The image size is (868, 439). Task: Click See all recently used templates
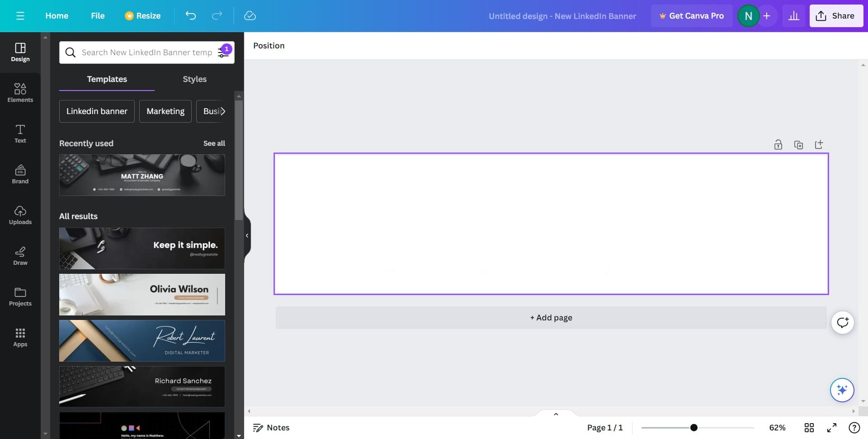click(214, 143)
